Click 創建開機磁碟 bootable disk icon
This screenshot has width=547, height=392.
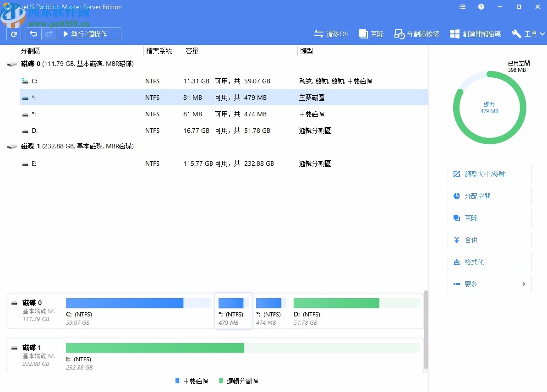point(475,33)
